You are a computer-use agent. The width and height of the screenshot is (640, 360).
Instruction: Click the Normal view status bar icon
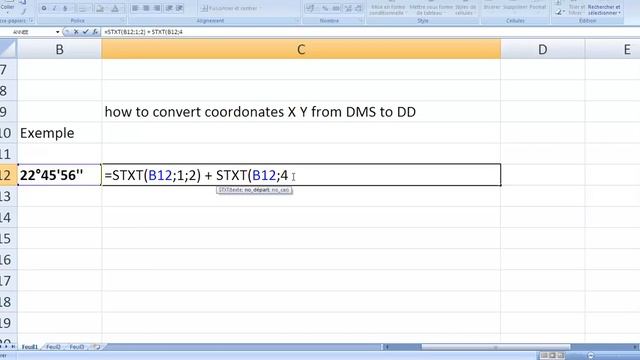(x=544, y=356)
